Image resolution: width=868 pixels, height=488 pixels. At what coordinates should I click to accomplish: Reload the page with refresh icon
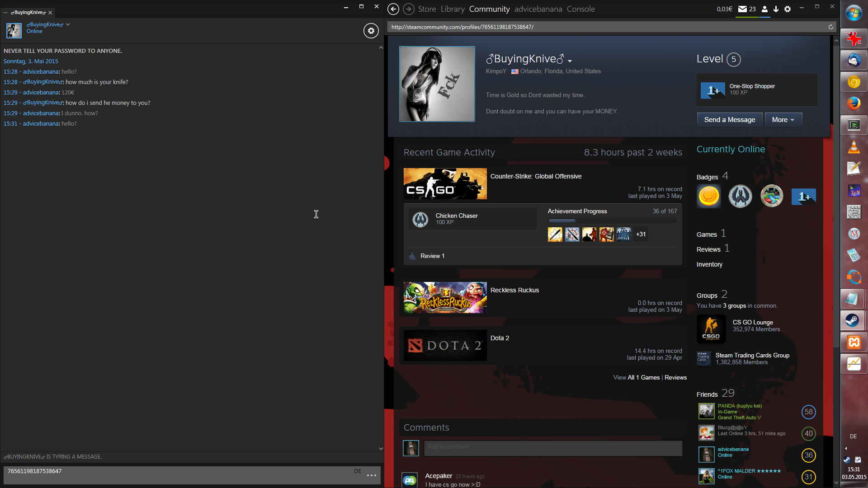click(x=830, y=27)
